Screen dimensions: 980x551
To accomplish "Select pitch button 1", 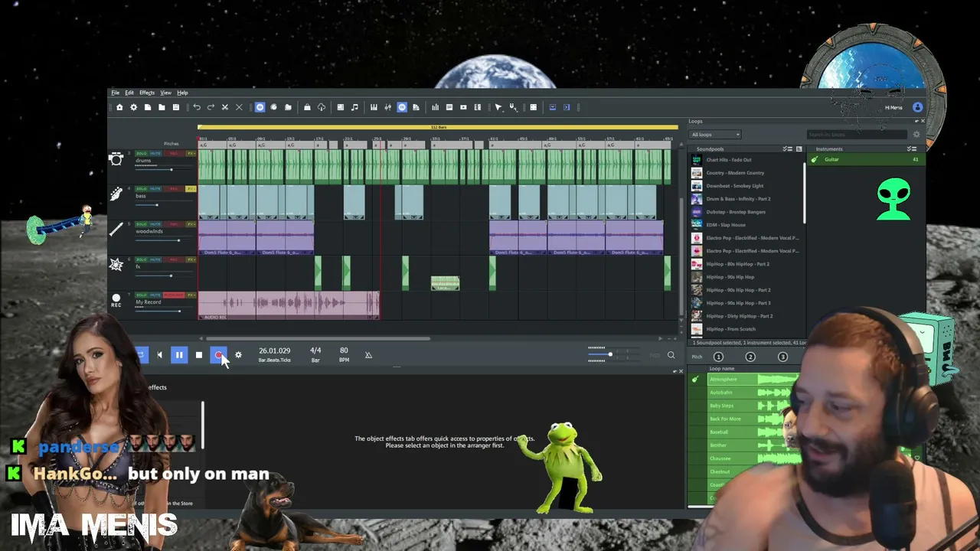I will (718, 357).
